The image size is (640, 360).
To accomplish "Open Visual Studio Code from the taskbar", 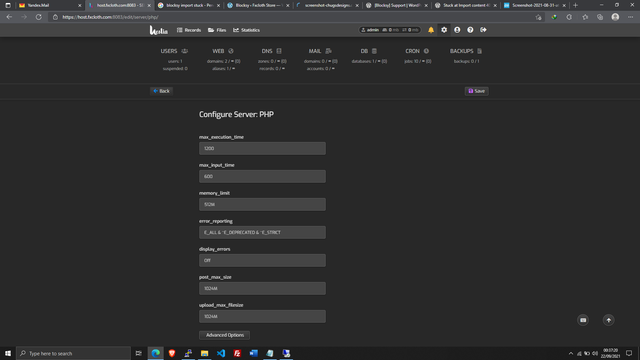I will (221, 353).
